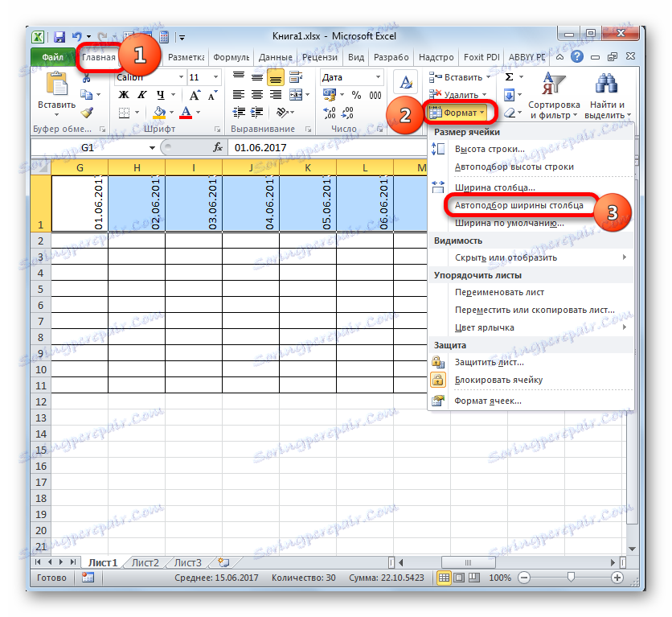Select the Format Painter brush icon

tap(87, 113)
